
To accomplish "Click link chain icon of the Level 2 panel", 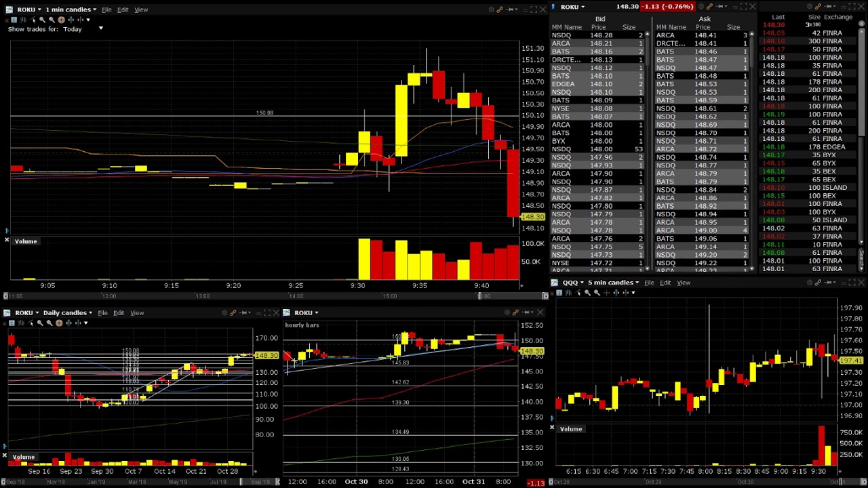I will (x=710, y=7).
